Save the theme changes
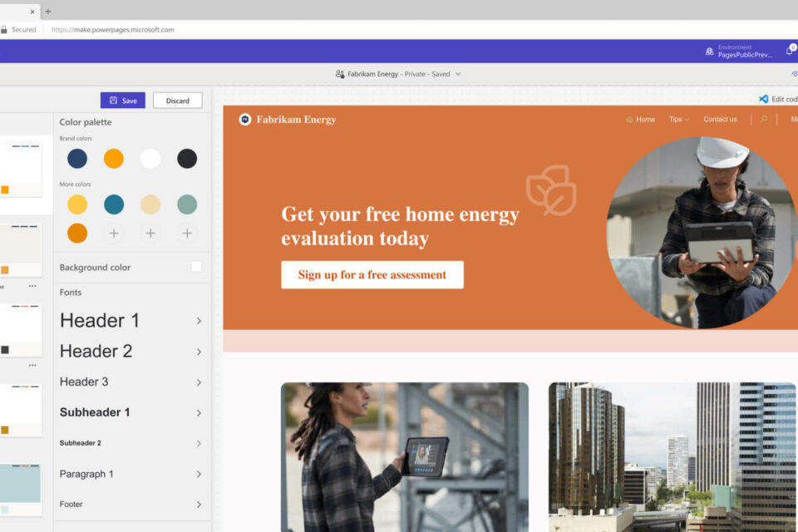This screenshot has height=532, width=798. coord(122,101)
